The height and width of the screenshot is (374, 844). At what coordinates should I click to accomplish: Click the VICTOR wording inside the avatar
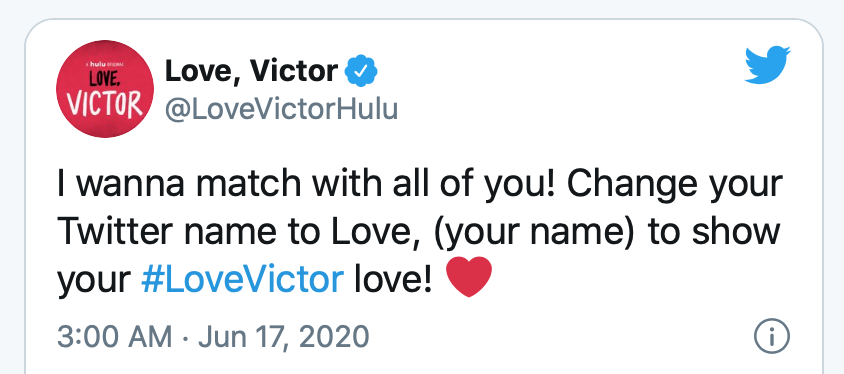(x=105, y=103)
